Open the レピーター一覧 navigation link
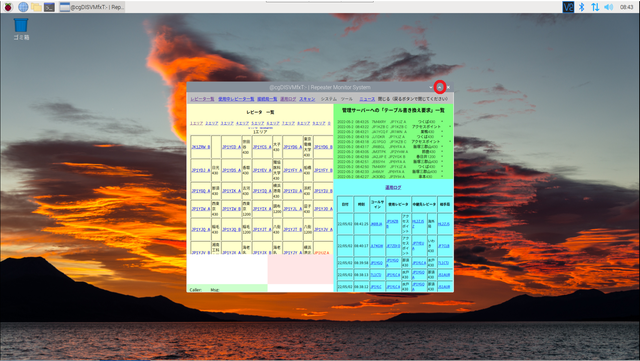The width and height of the screenshot is (640, 361). tap(202, 99)
